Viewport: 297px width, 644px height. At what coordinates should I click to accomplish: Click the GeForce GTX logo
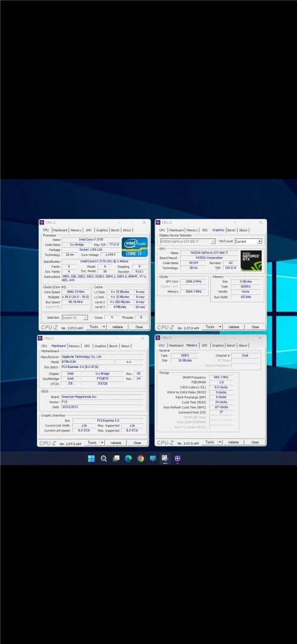click(x=251, y=260)
